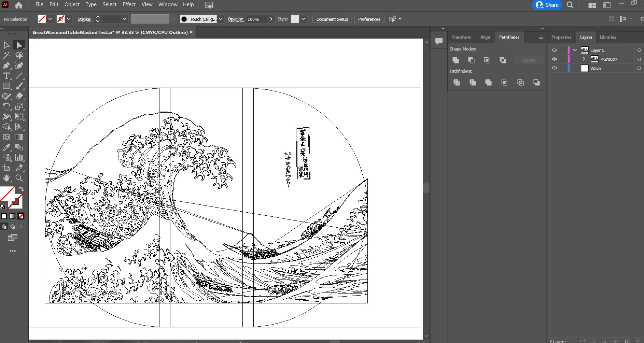This screenshot has height=343, width=644.
Task: Open the Pathfinder panel options menu
Action: (541, 37)
